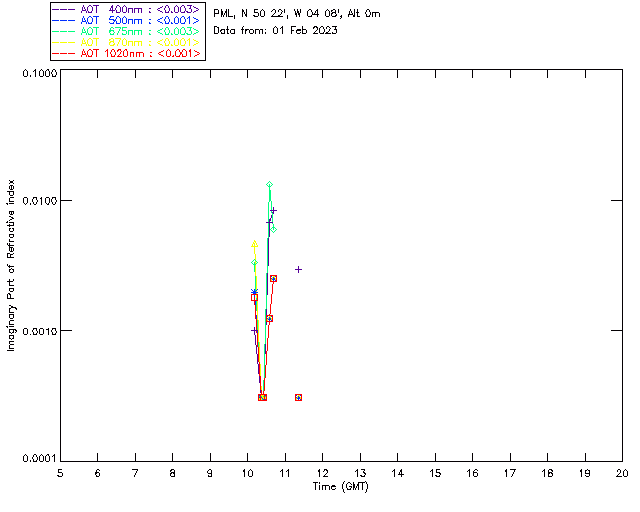Click the PML station location text
This screenshot has width=640, height=512.
point(297,14)
